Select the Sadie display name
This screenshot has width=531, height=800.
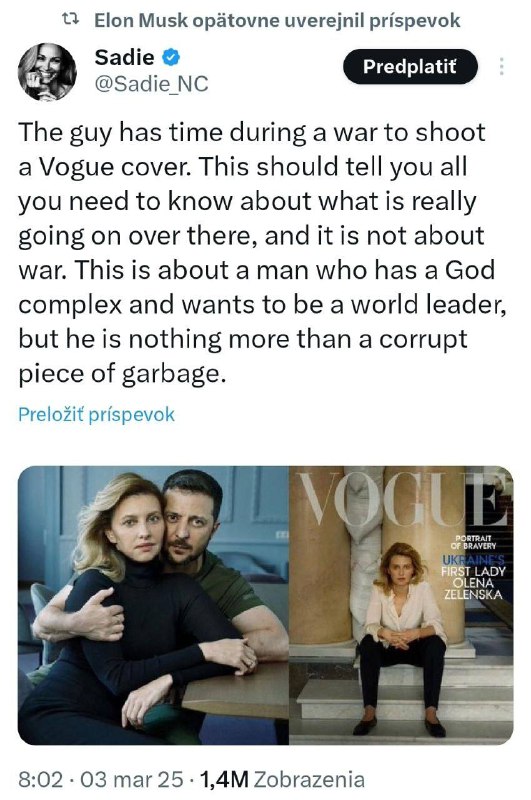(x=124, y=57)
